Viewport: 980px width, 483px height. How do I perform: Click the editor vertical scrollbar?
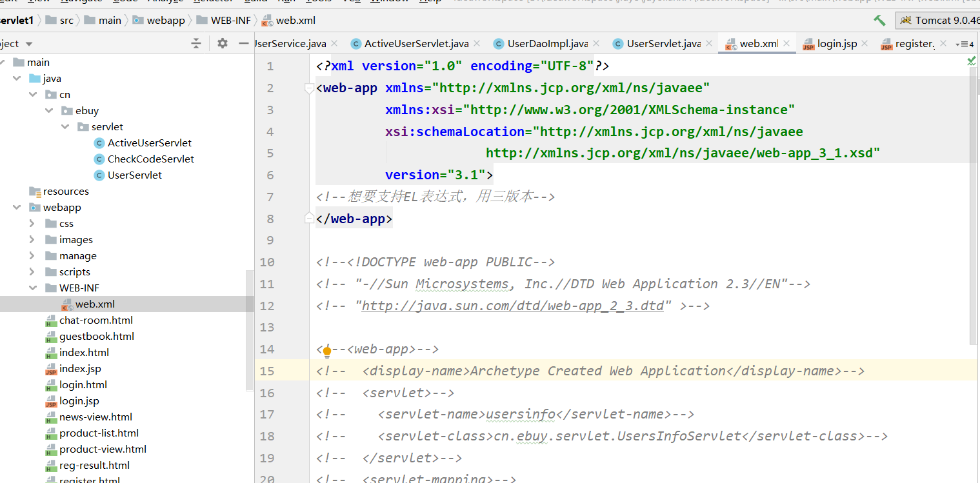pyautogui.click(x=974, y=206)
